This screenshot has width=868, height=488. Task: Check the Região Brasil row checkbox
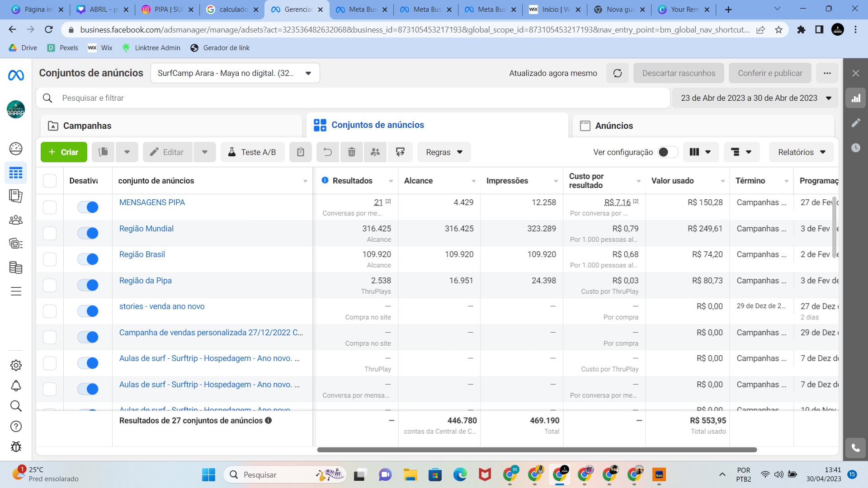[50, 259]
